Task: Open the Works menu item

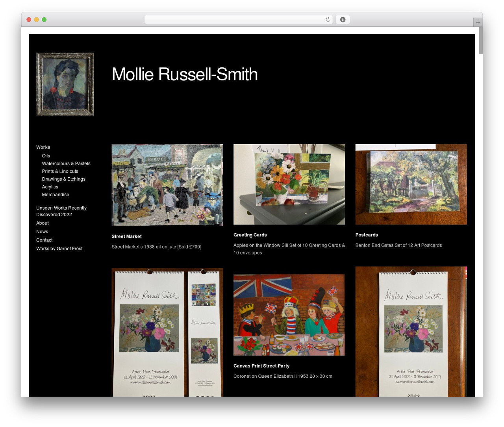Action: click(43, 147)
